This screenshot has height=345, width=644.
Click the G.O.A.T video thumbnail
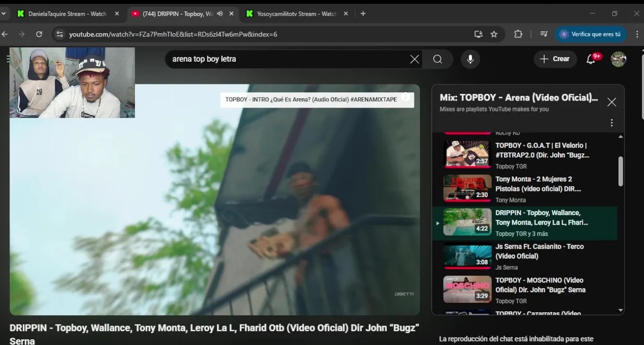coord(467,154)
